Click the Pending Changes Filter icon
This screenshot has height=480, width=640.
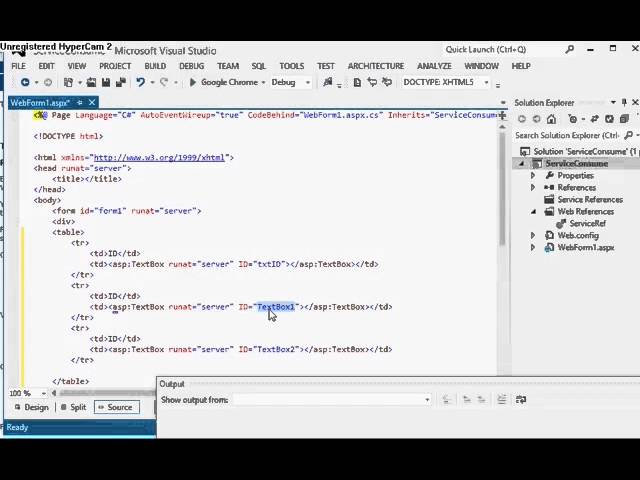(x=573, y=119)
